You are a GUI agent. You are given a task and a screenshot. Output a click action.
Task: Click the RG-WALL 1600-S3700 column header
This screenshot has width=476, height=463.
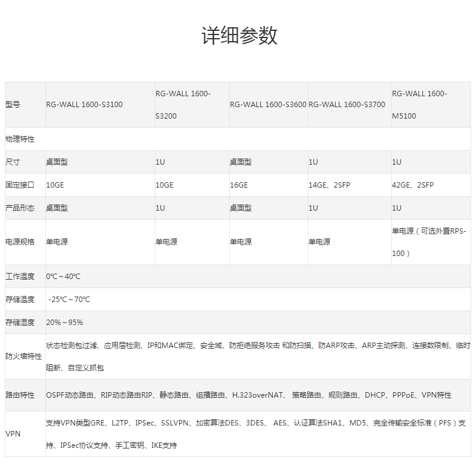pyautogui.click(x=347, y=105)
